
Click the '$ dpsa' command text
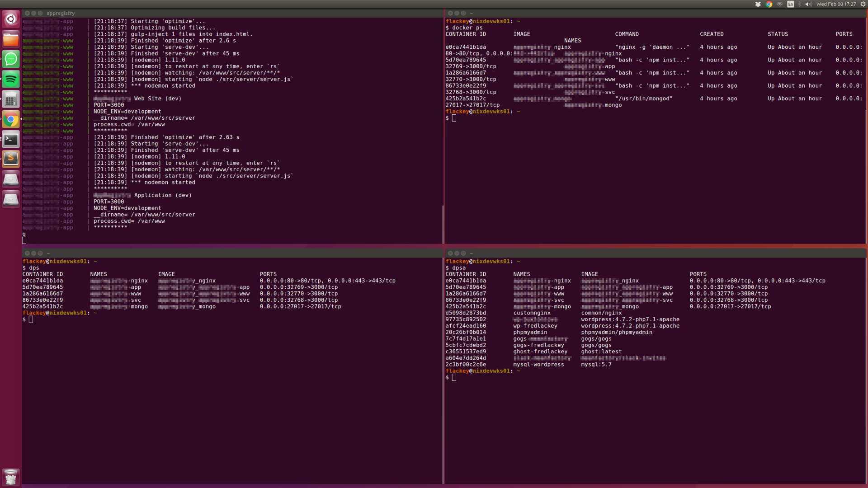456,267
